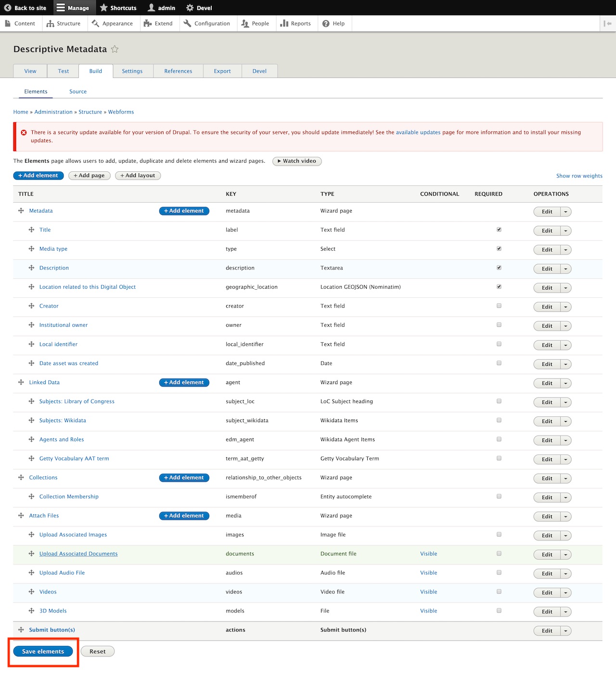
Task: Expand dropdown arrow beside Edit for Description
Action: coord(566,269)
